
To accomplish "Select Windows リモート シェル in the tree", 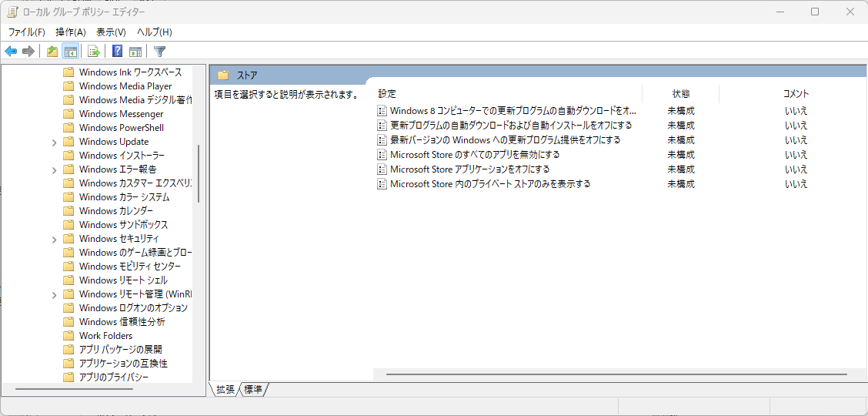I will [x=123, y=280].
